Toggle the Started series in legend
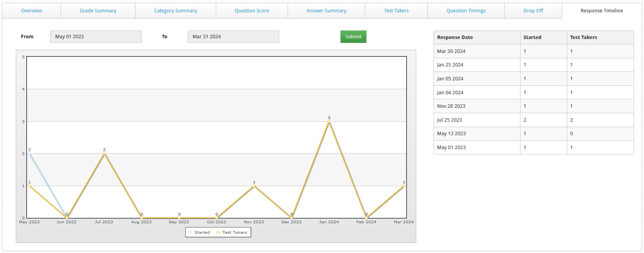 (199, 233)
